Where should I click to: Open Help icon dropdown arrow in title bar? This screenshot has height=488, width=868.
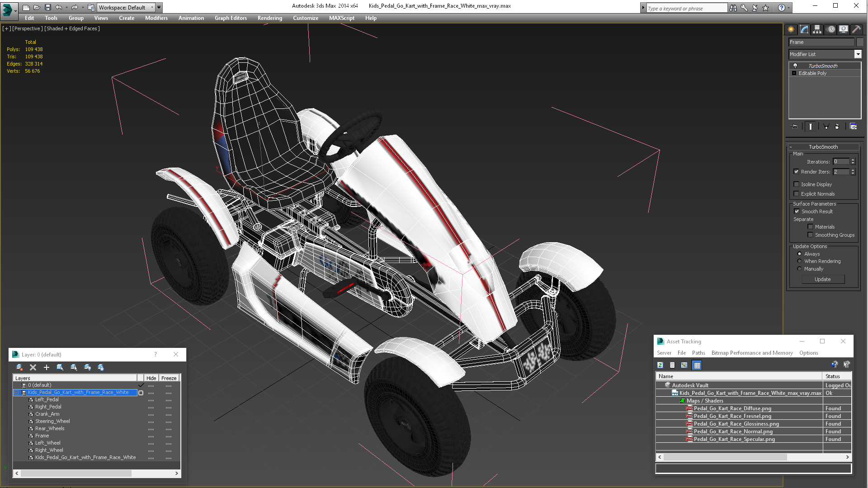[789, 8]
